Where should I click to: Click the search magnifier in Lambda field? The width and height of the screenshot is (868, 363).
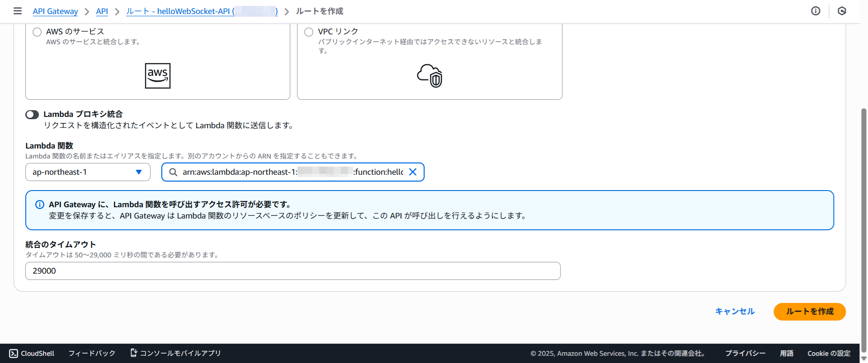click(173, 172)
